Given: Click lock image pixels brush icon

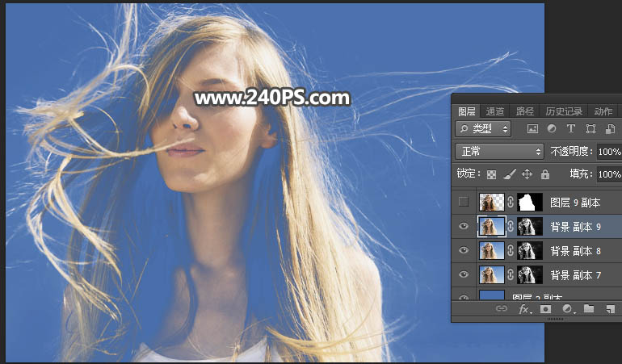Looking at the screenshot, I should click(x=509, y=174).
